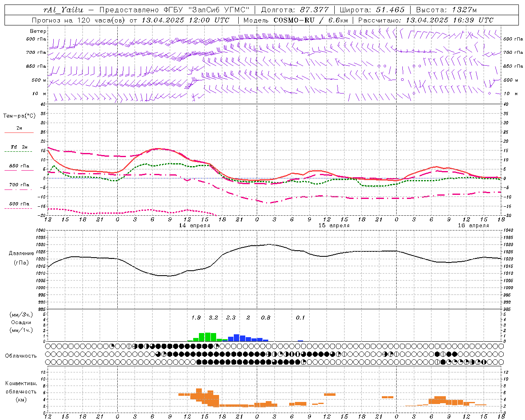The width and height of the screenshot is (525, 420).
Task: Click the Долгота: 87.377 header field
Action: [x=293, y=10]
